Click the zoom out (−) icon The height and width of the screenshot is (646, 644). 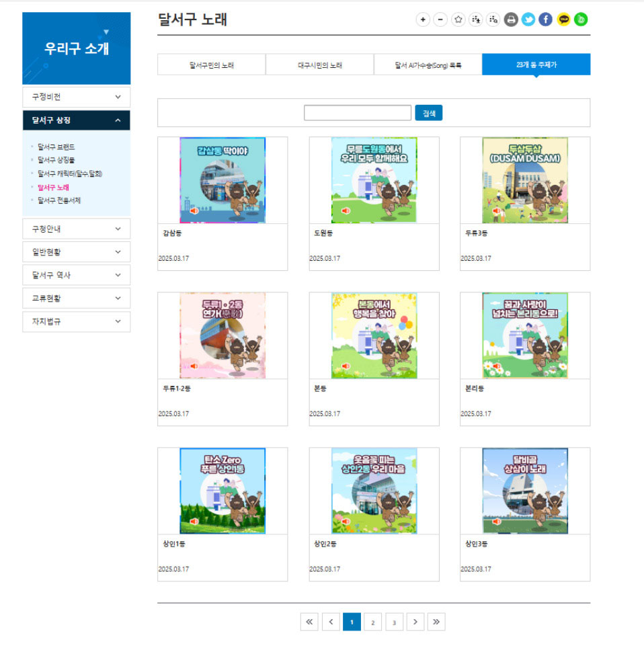(x=440, y=19)
